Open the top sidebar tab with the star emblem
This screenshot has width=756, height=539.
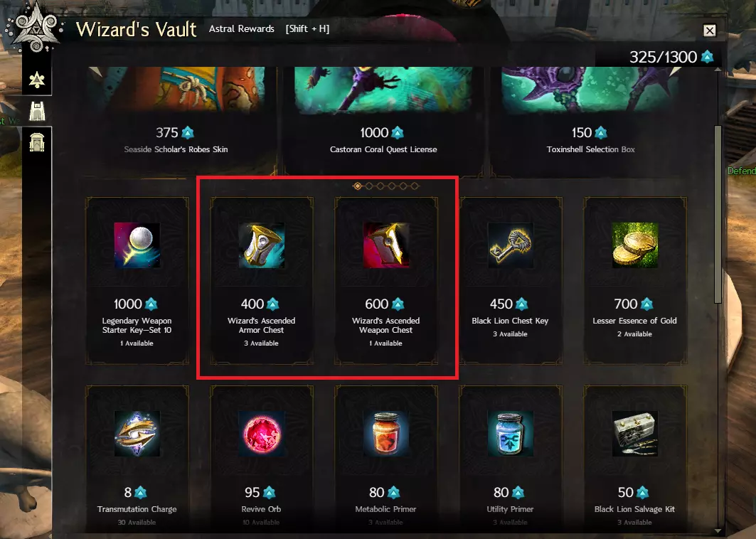click(37, 79)
